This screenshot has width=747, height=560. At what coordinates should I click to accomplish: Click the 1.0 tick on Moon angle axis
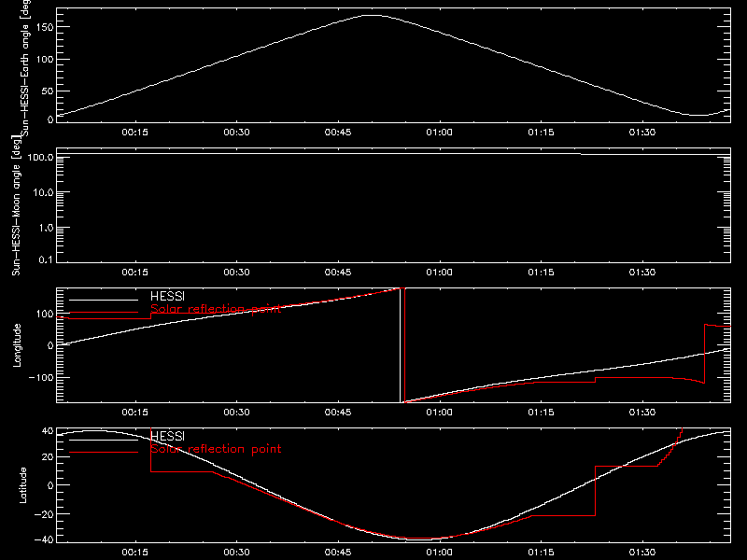(46, 228)
